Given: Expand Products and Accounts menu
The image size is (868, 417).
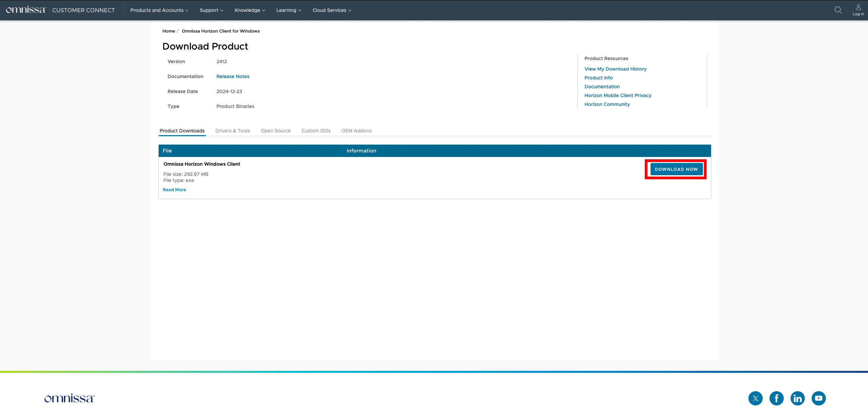Looking at the screenshot, I should point(159,10).
